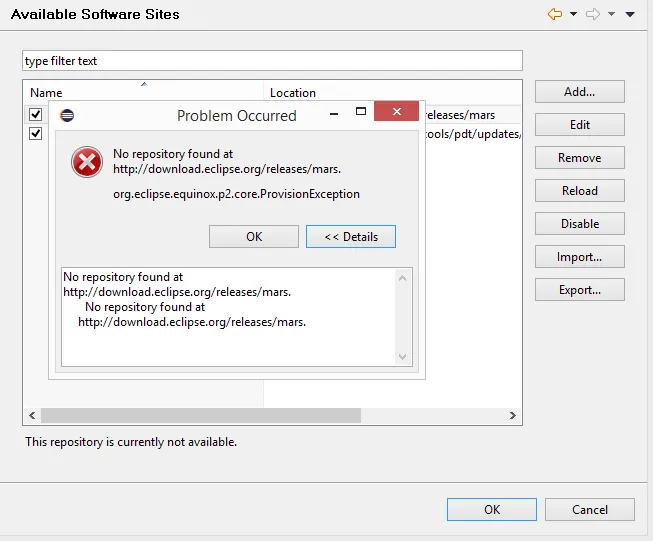Confirm with the Available Software Sites OK button
This screenshot has width=653, height=541.
click(x=492, y=509)
